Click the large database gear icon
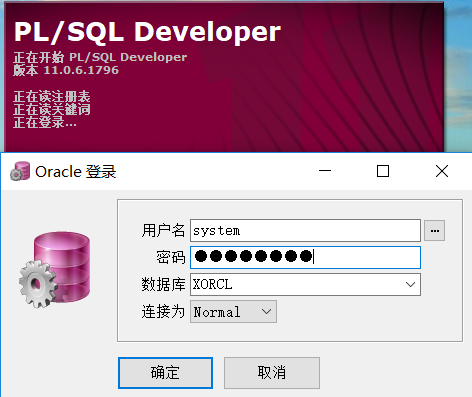This screenshot has width=472, height=397. [55, 269]
